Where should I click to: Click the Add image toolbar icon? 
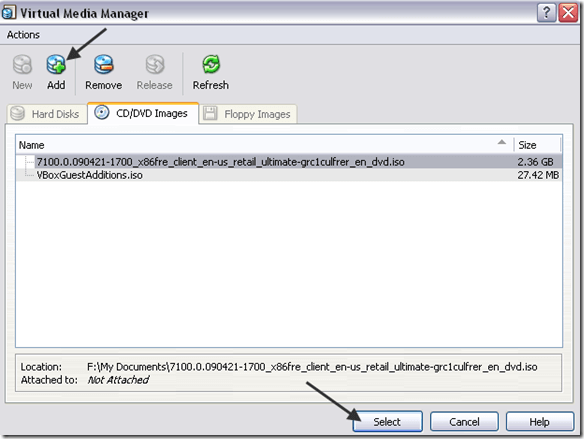[x=56, y=72]
